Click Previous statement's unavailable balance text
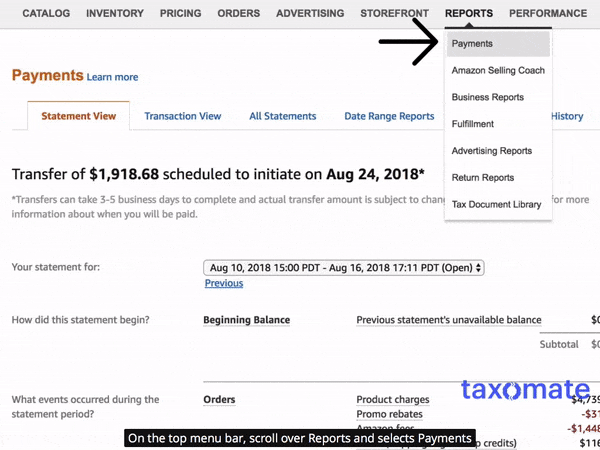600x450 pixels. click(x=449, y=320)
